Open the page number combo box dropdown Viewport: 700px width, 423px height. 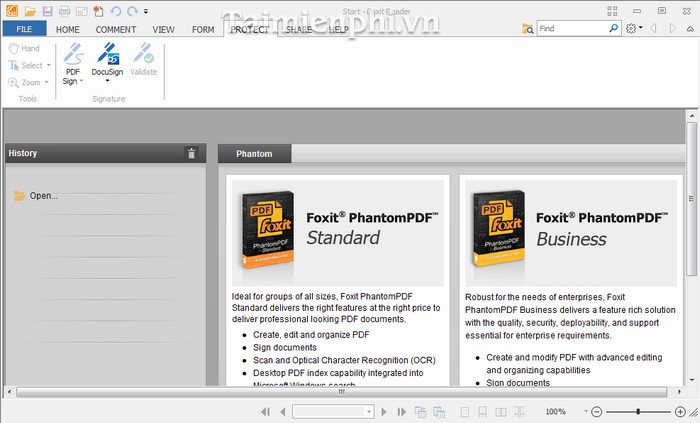pos(369,412)
